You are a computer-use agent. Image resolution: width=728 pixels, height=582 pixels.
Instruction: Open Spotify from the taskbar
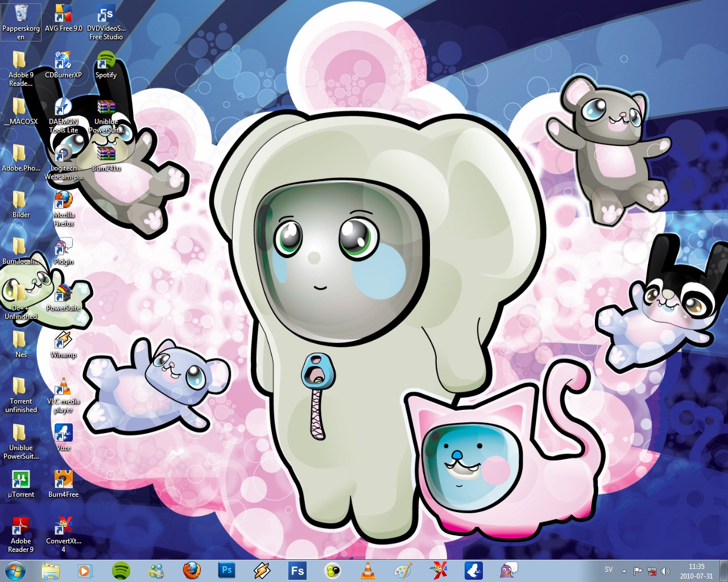coord(121,570)
